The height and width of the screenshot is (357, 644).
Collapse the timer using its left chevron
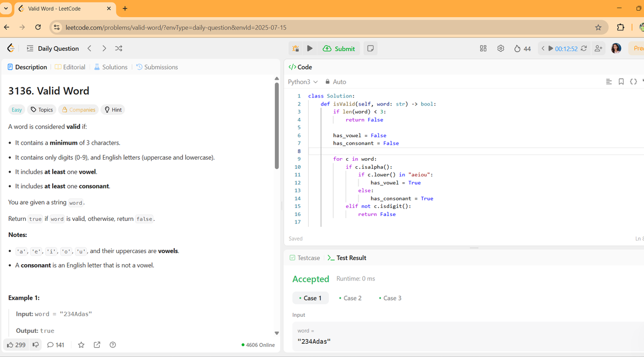coord(543,48)
